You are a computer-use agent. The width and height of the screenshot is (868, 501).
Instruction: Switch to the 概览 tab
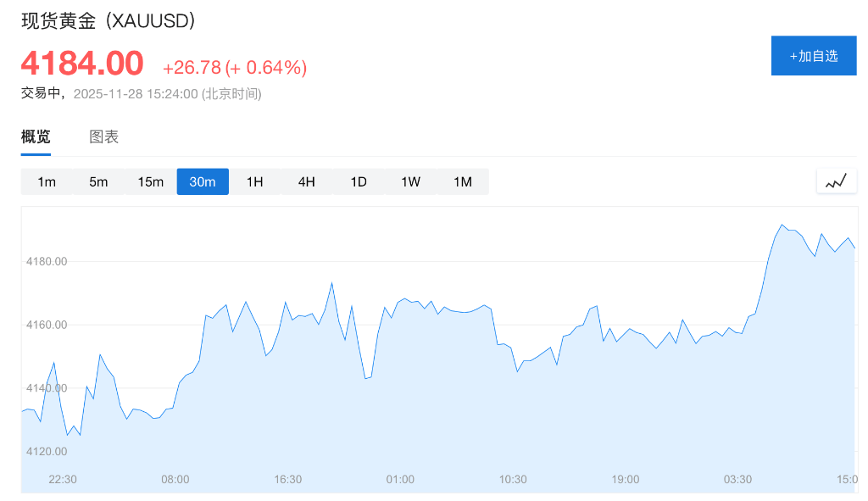click(36, 136)
